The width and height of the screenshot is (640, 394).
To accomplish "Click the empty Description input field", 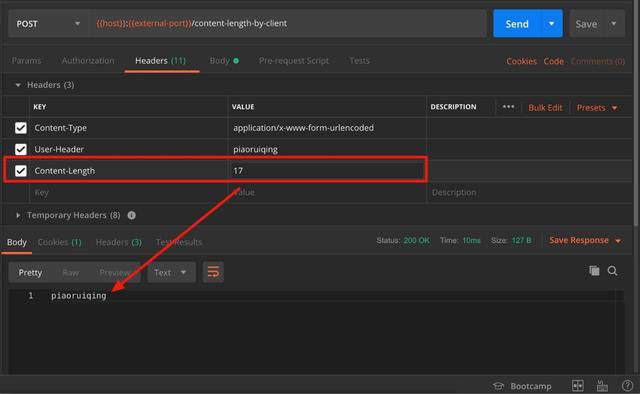I will click(529, 192).
